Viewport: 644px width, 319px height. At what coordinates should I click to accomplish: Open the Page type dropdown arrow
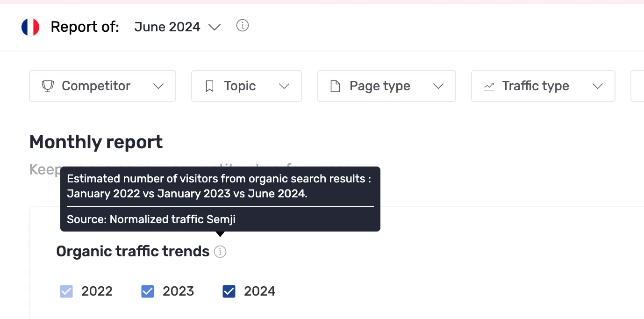point(438,87)
